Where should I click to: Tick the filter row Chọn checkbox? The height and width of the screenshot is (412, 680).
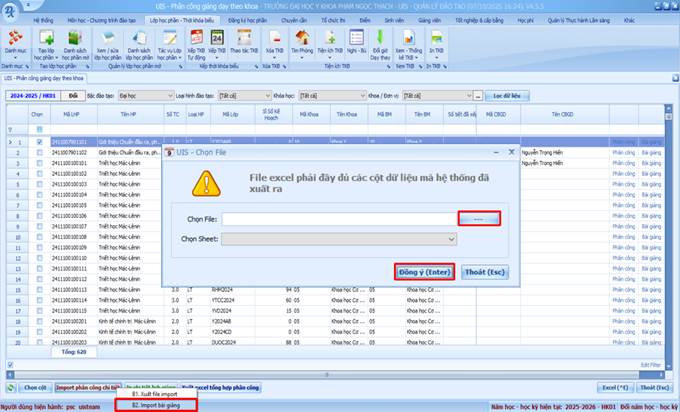[39, 129]
